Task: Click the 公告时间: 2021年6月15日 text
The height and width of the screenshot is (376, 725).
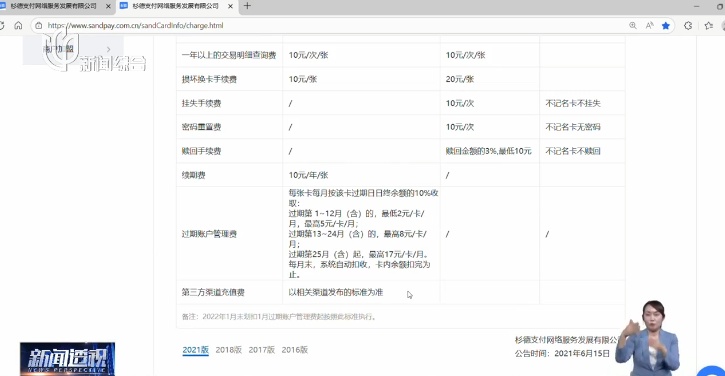Action: point(562,353)
